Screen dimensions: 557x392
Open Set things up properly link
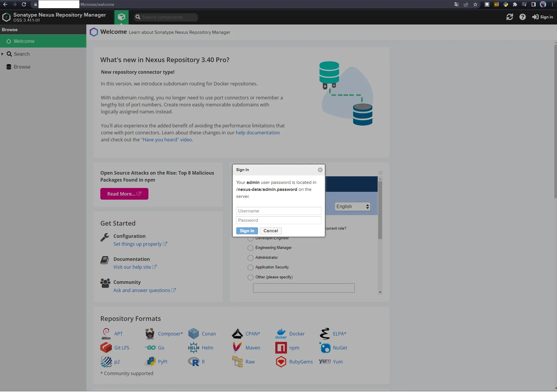[140, 244]
